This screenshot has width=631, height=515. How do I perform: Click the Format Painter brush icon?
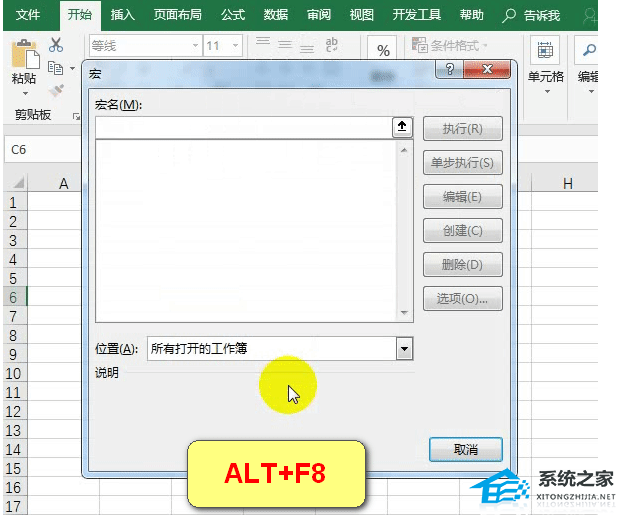point(56,91)
